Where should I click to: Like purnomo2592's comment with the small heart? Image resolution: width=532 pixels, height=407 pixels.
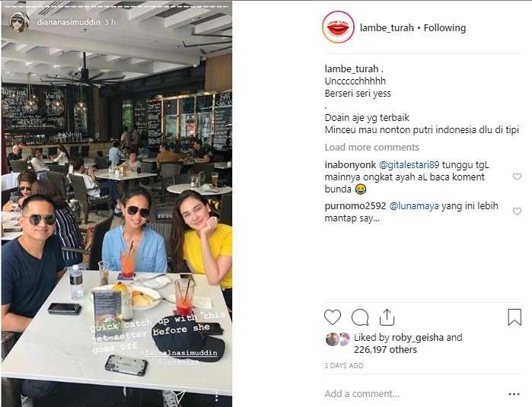[x=517, y=211]
